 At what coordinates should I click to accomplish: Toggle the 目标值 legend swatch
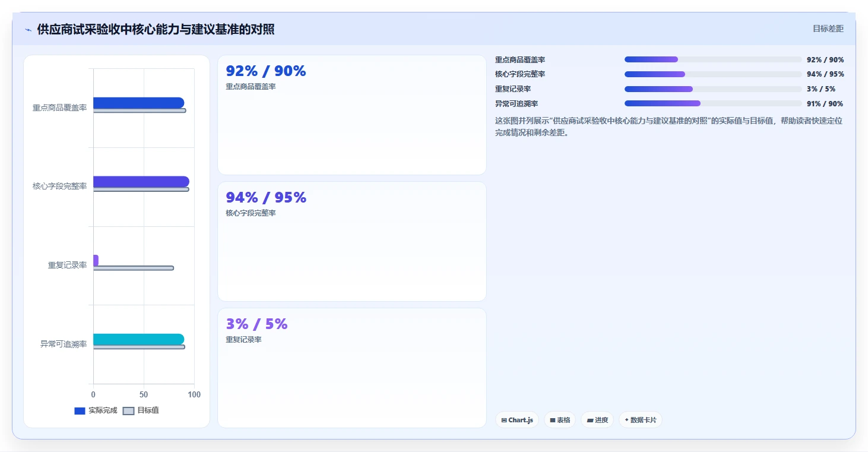[128, 411]
